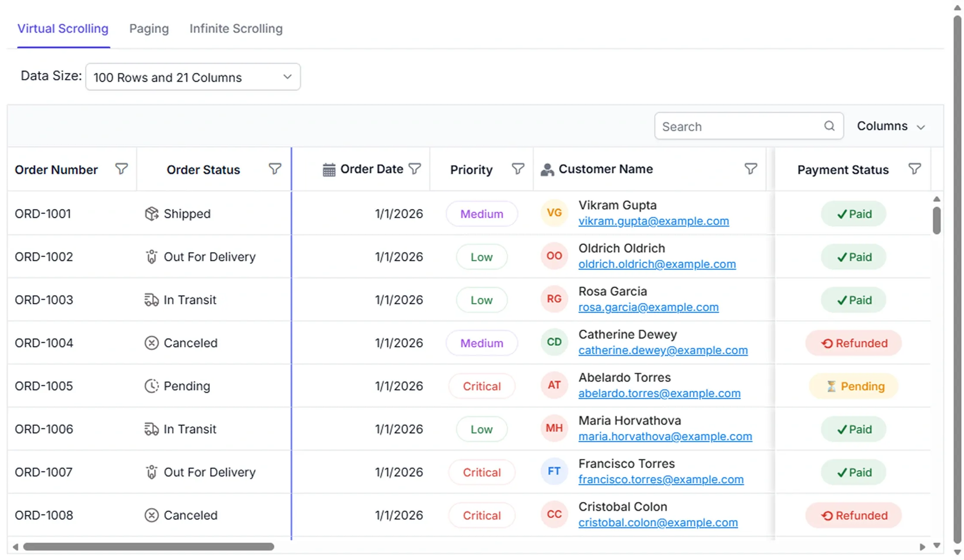The height and width of the screenshot is (560, 964).
Task: Open the Order Number column filter icon
Action: pos(122,169)
